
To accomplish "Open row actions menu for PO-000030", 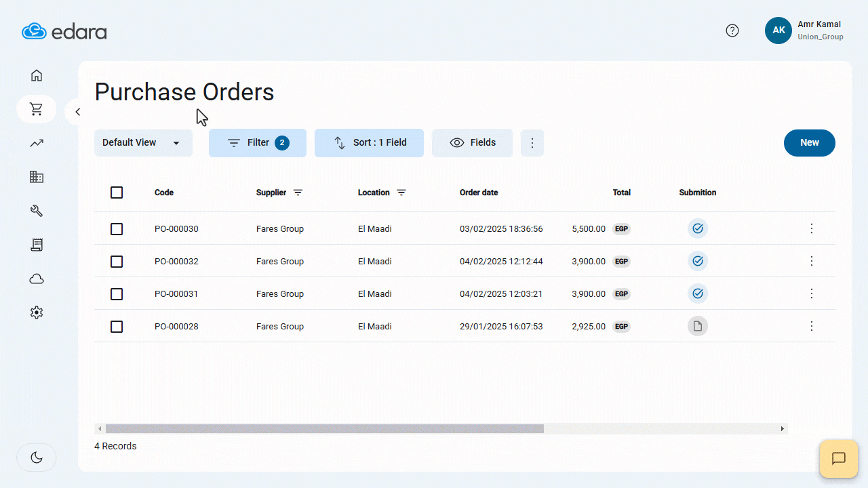I will [812, 228].
